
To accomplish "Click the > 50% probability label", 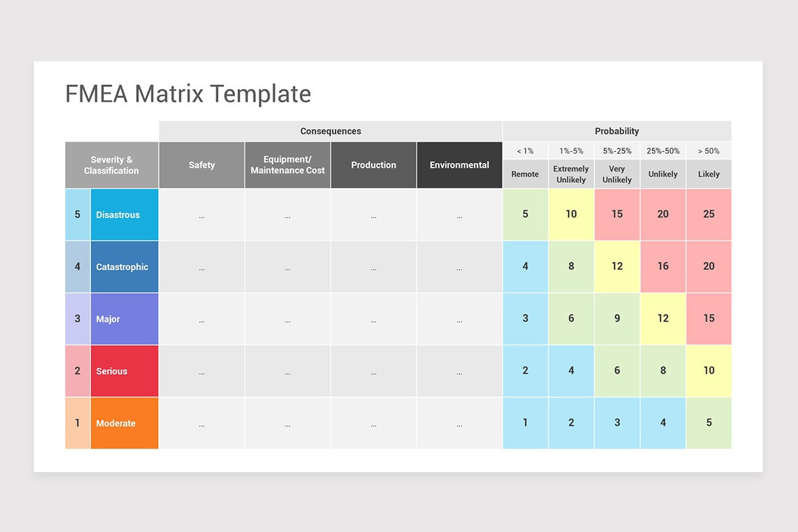I will (x=708, y=150).
